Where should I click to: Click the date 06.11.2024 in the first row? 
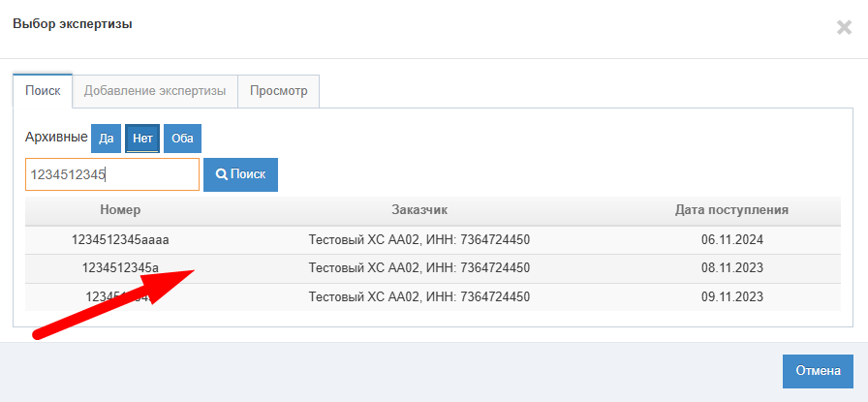coord(731,239)
